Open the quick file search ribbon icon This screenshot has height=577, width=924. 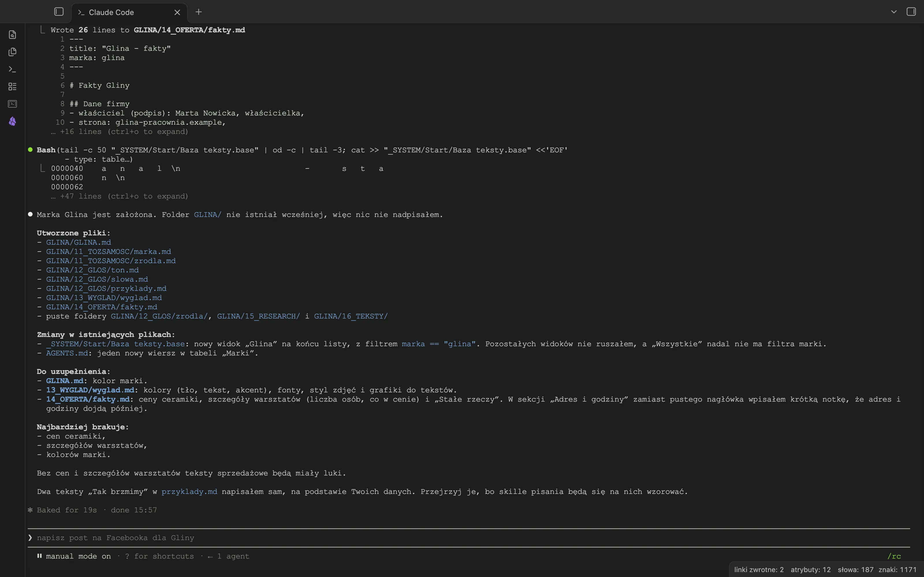[12, 35]
